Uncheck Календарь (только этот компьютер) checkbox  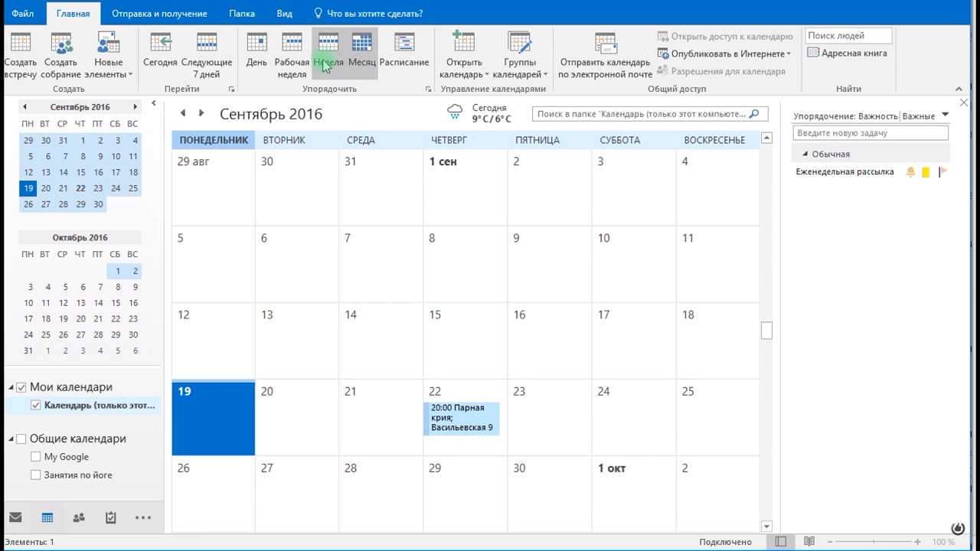point(36,406)
